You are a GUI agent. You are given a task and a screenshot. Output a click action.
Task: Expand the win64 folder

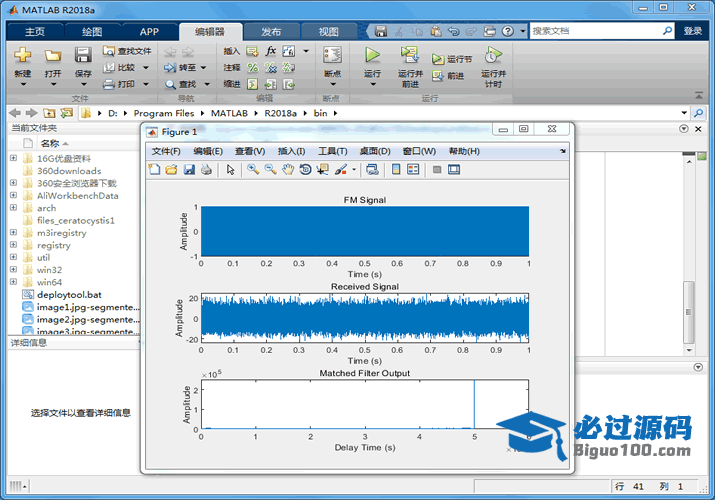(13, 282)
